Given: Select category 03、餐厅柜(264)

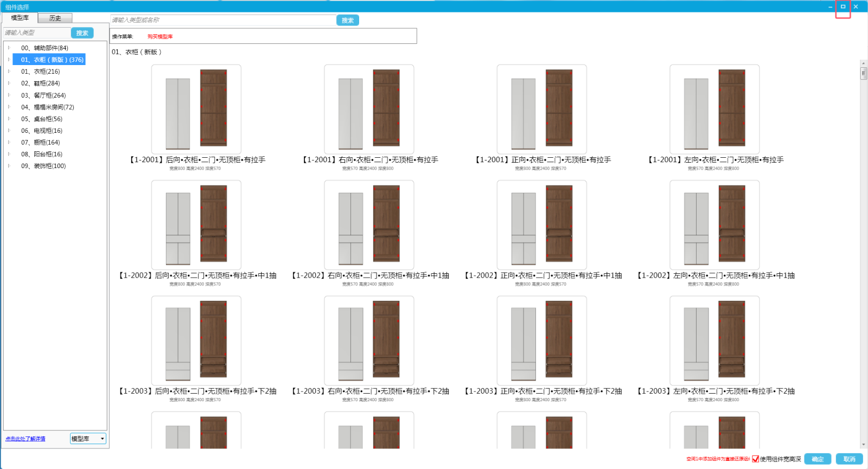Looking at the screenshot, I should click(x=43, y=95).
